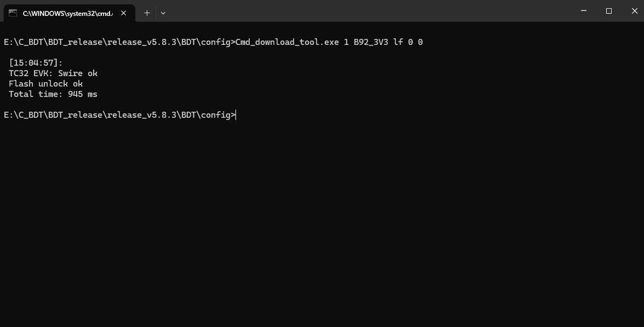The width and height of the screenshot is (644, 327).
Task: Click the 'Total time: 945 ms' line
Action: point(53,94)
